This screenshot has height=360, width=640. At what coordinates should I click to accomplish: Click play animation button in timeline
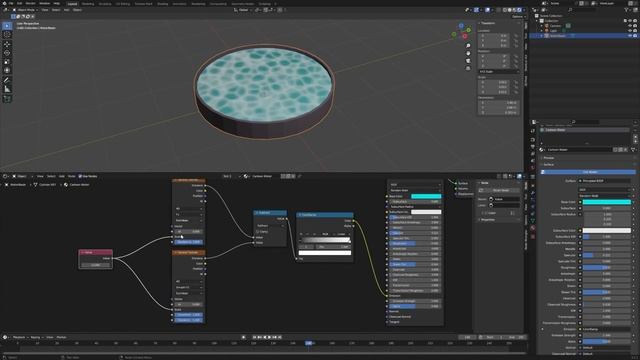(269, 337)
